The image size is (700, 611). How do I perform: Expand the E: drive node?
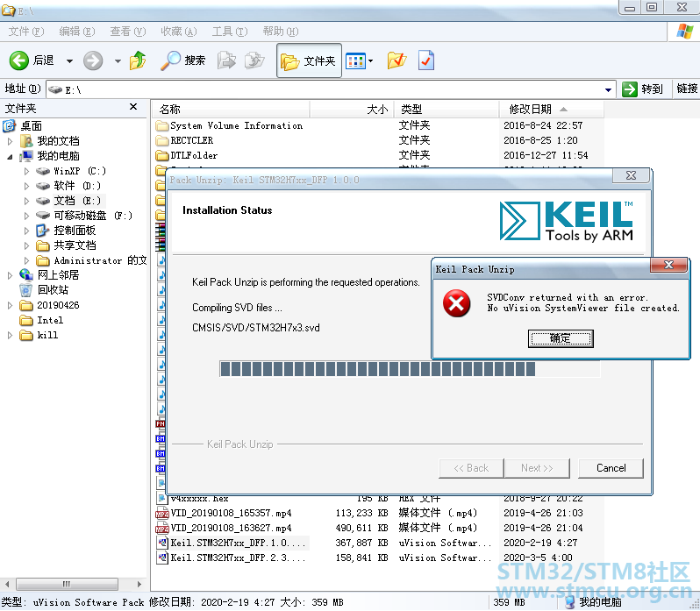click(x=26, y=201)
